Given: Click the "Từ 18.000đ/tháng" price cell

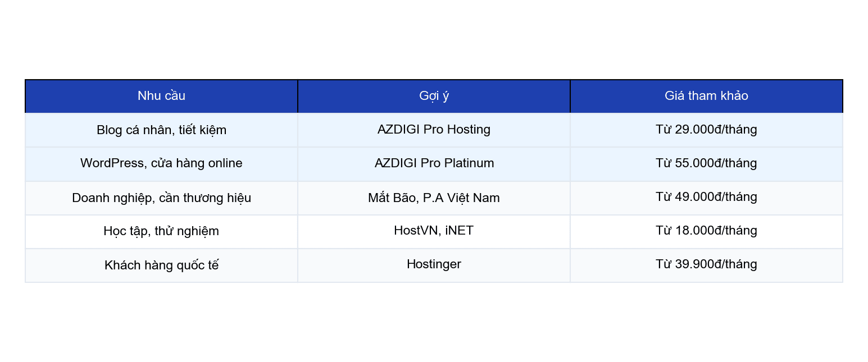Looking at the screenshot, I should (706, 231).
